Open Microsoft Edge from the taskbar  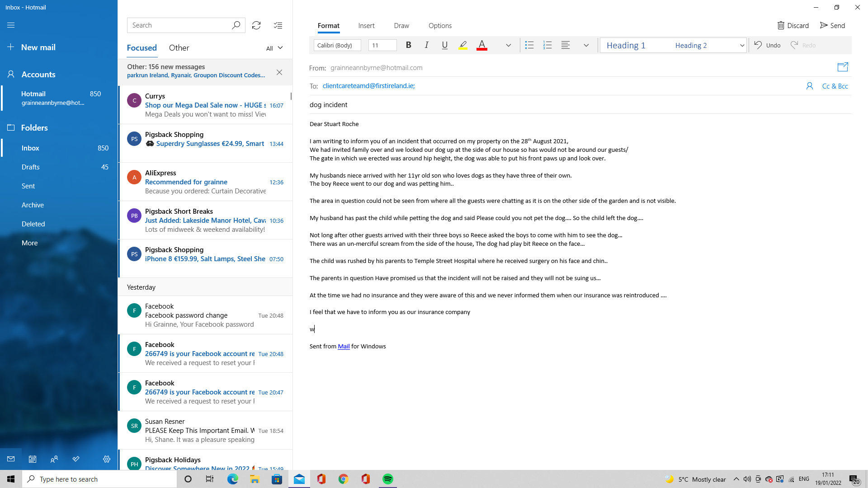click(x=233, y=479)
